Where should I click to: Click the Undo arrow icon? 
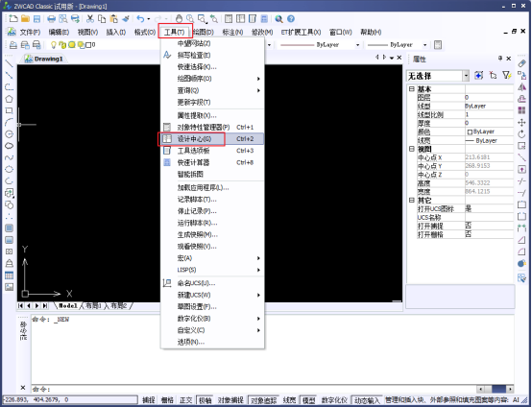pos(140,18)
